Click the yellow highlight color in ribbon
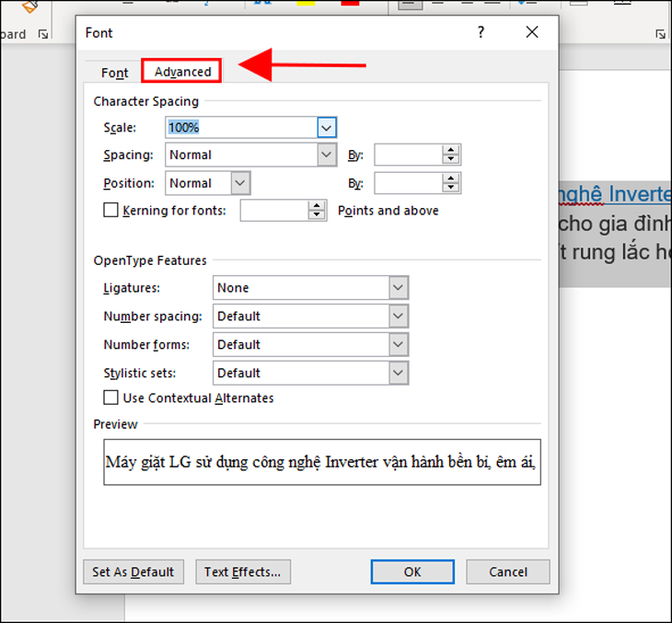Screen dimensions: 672x623 [305, 5]
